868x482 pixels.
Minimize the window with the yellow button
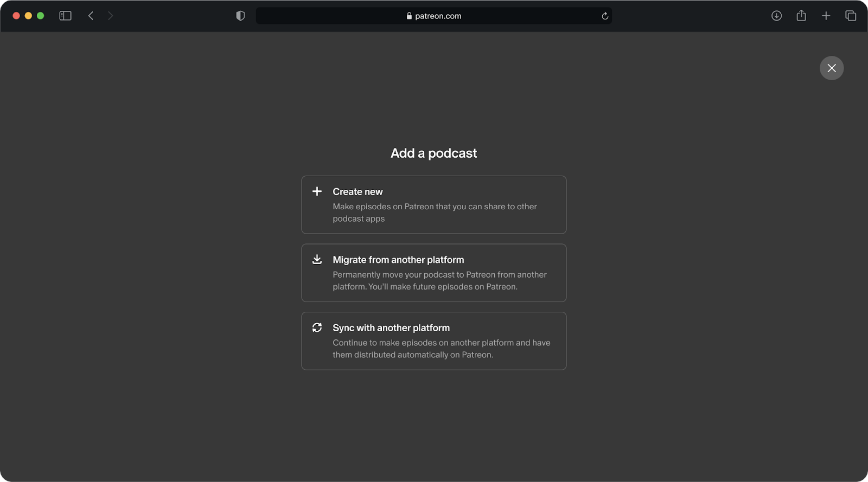click(28, 16)
